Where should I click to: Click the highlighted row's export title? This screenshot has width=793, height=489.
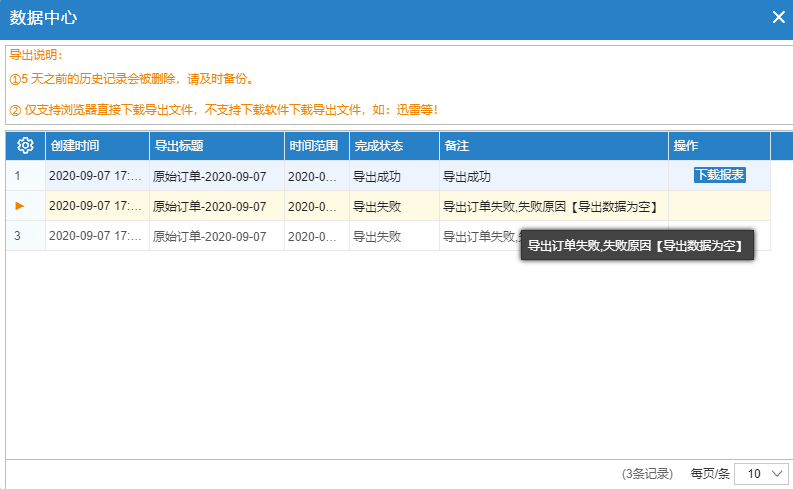(209, 206)
